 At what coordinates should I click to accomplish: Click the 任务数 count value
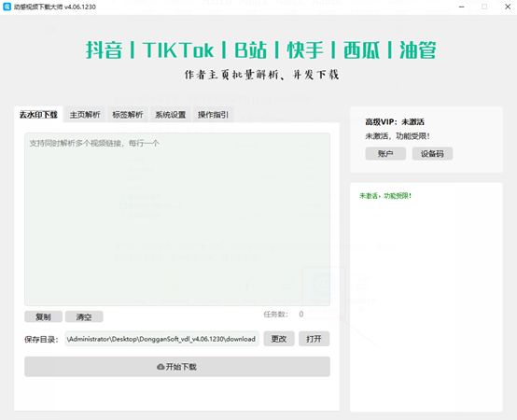(x=301, y=315)
